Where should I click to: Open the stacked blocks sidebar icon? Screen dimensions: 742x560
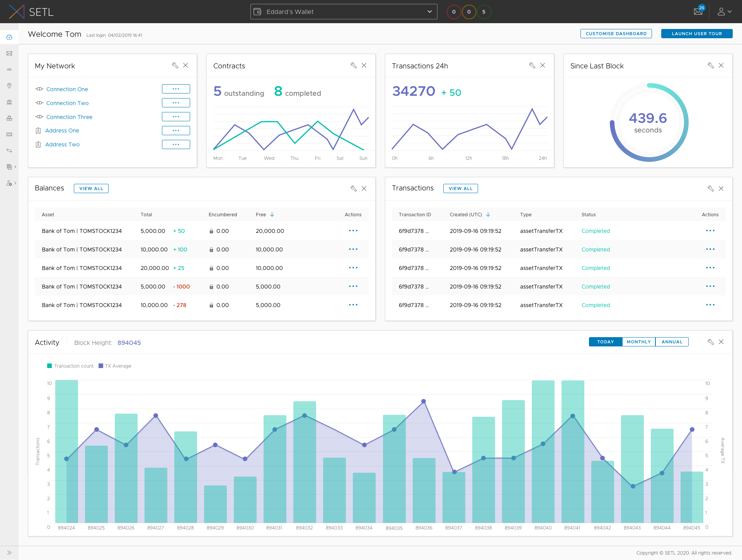tap(9, 118)
